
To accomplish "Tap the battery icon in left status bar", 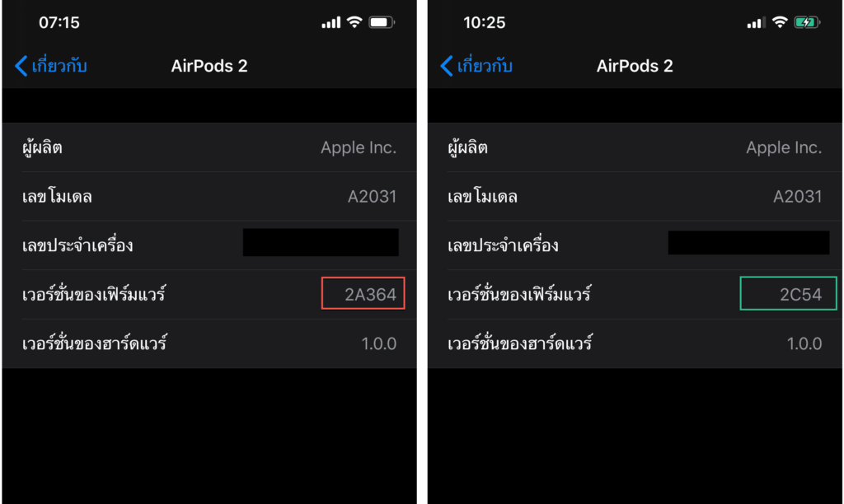I will (382, 22).
